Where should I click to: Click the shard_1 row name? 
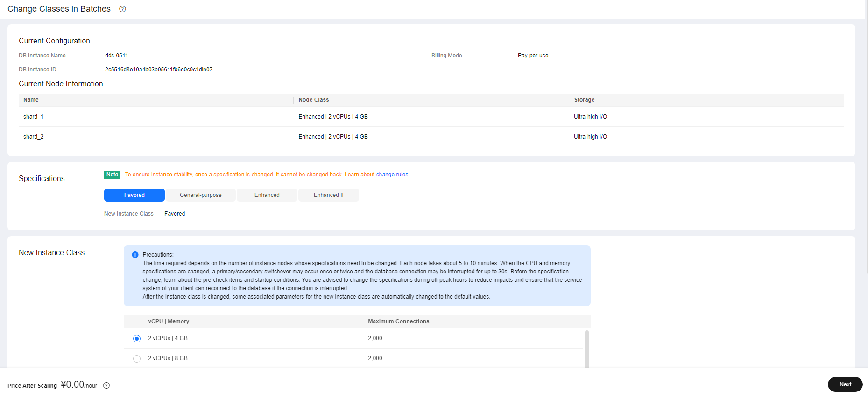pyautogui.click(x=33, y=117)
